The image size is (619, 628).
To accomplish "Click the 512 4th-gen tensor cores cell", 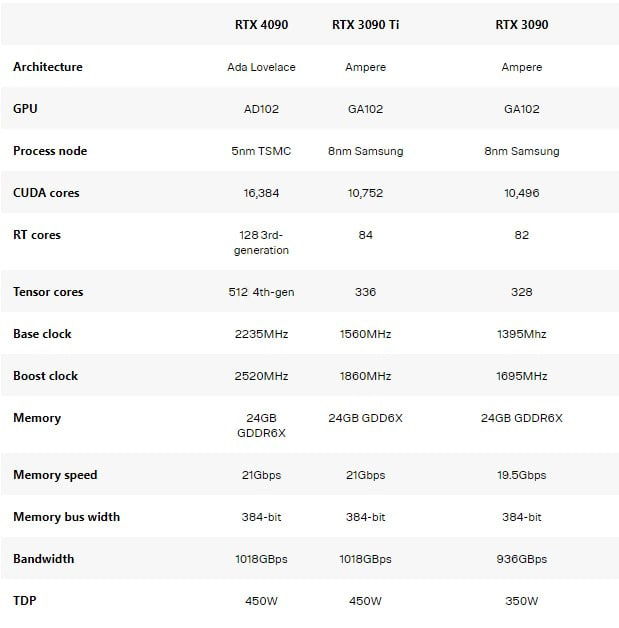I will tap(261, 292).
